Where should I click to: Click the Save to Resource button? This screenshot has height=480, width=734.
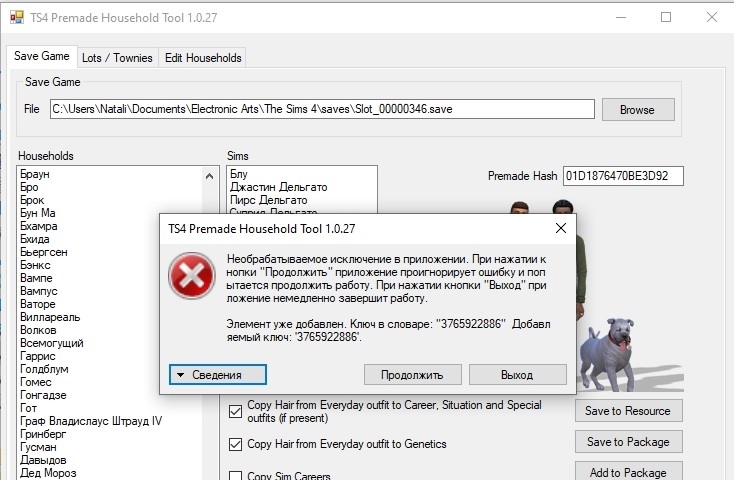click(629, 411)
